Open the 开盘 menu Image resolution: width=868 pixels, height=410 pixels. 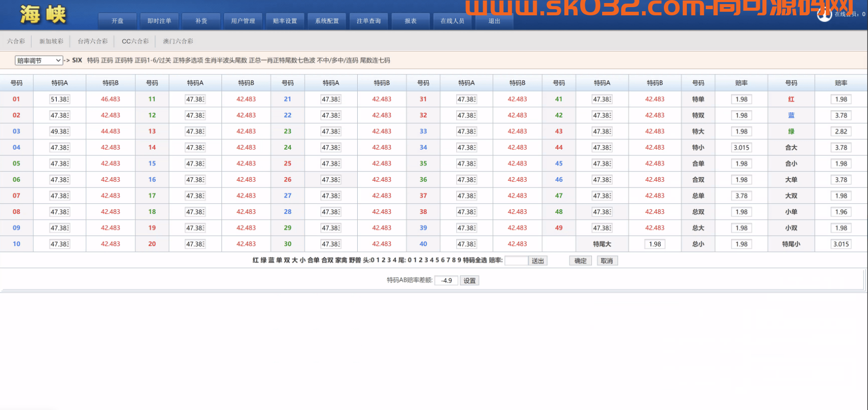click(x=117, y=21)
